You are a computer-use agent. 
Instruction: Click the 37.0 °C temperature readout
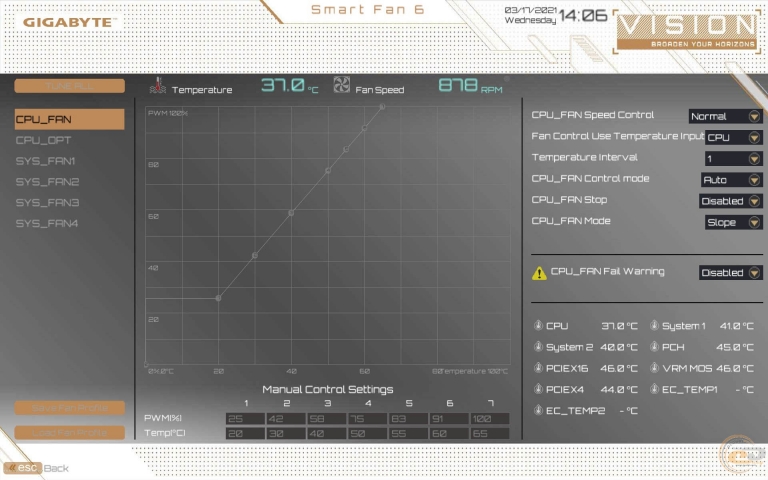(289, 86)
